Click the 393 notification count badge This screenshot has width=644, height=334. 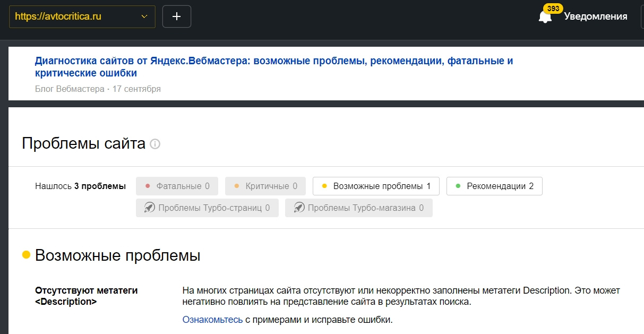click(553, 8)
